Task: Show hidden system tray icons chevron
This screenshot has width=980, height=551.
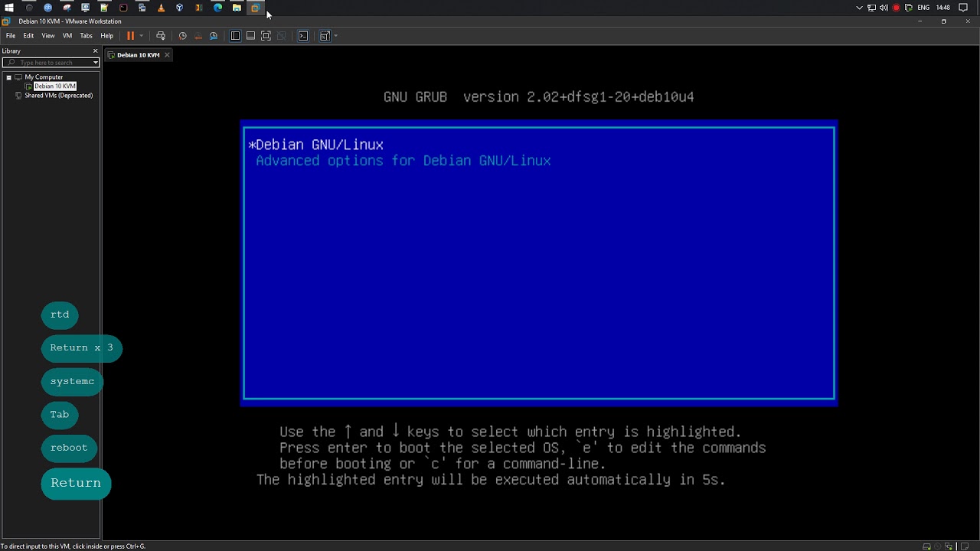Action: [x=859, y=8]
